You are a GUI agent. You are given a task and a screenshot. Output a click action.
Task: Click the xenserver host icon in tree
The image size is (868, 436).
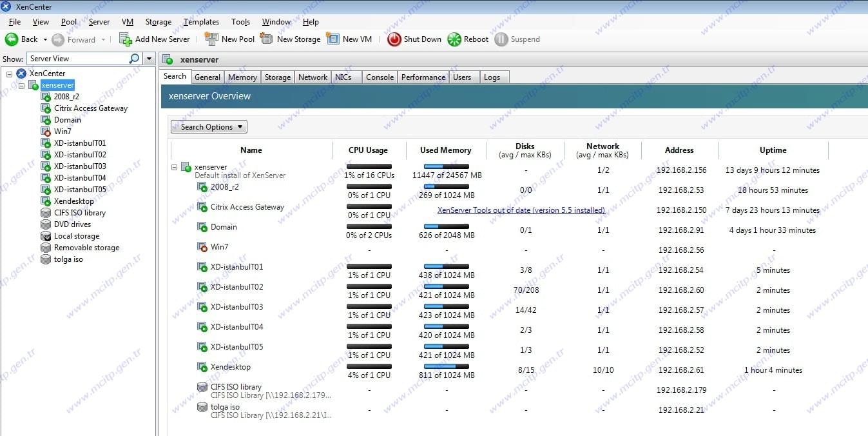click(34, 85)
